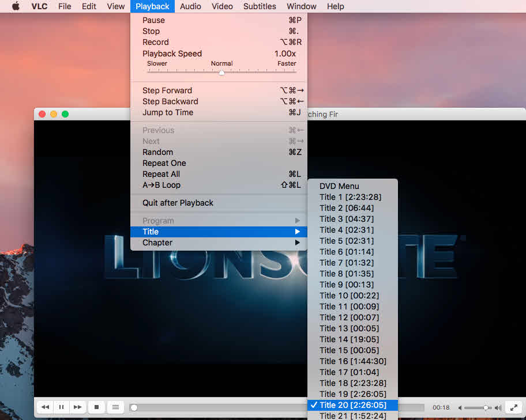Open the Edit menu
Screen dimensions: 526x420
click(x=89, y=6)
